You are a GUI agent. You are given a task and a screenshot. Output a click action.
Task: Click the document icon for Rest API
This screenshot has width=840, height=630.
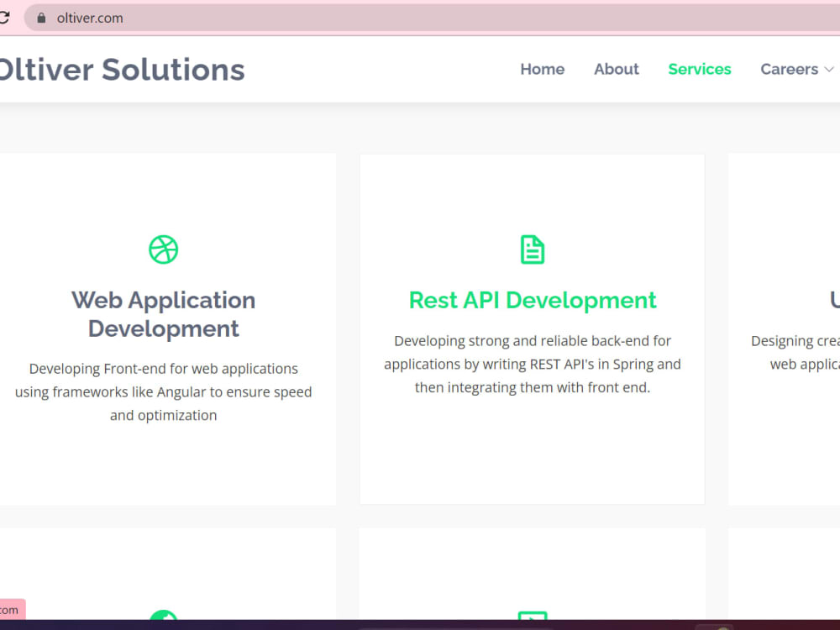point(533,249)
